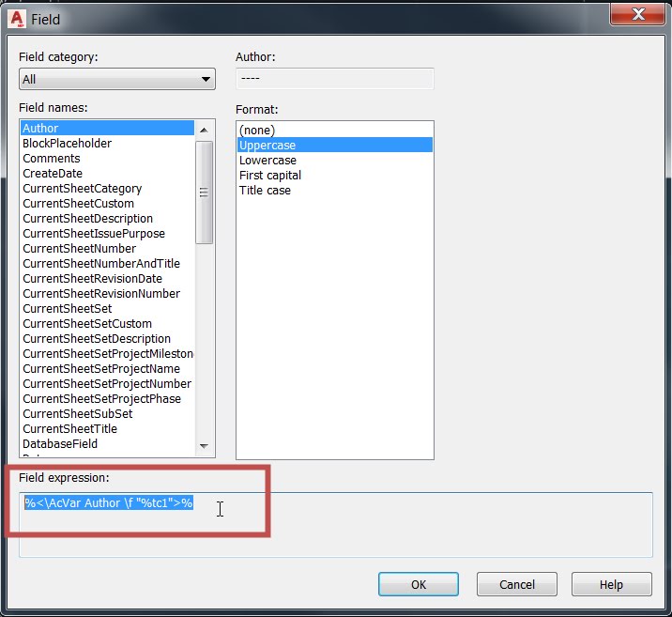Choose First capital format option
672x617 pixels.
(335, 175)
